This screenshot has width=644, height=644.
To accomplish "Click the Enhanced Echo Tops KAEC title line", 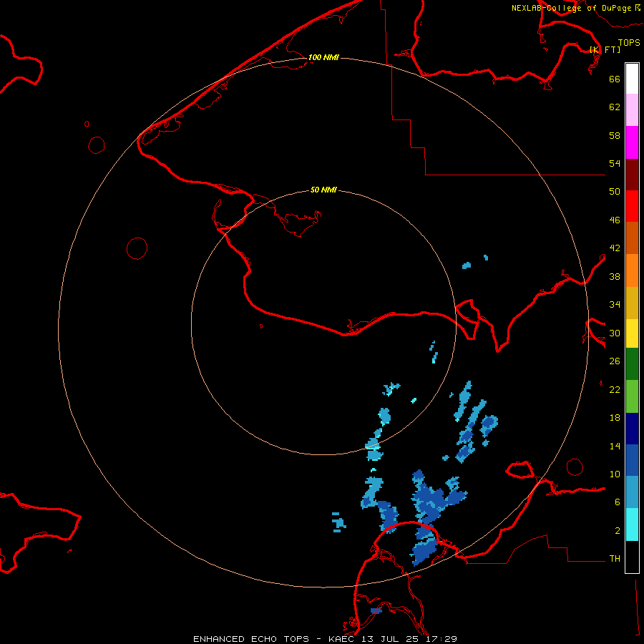I will pyautogui.click(x=325, y=639).
